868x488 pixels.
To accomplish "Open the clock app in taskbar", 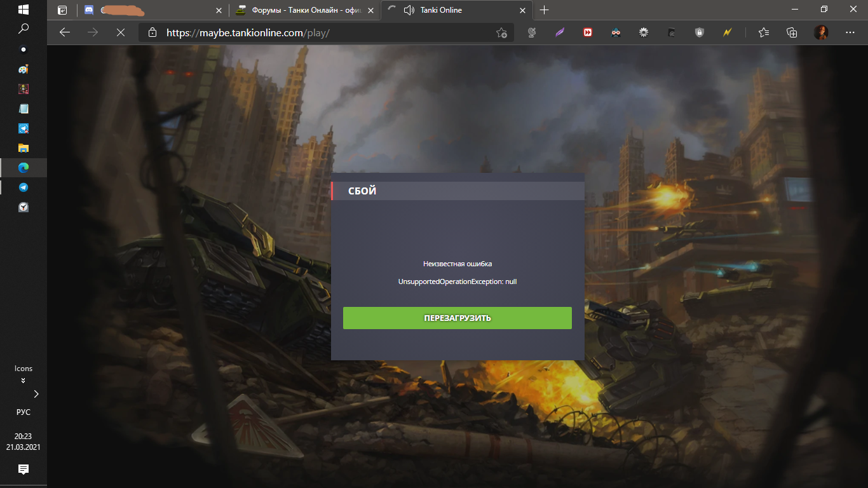I will pyautogui.click(x=24, y=207).
